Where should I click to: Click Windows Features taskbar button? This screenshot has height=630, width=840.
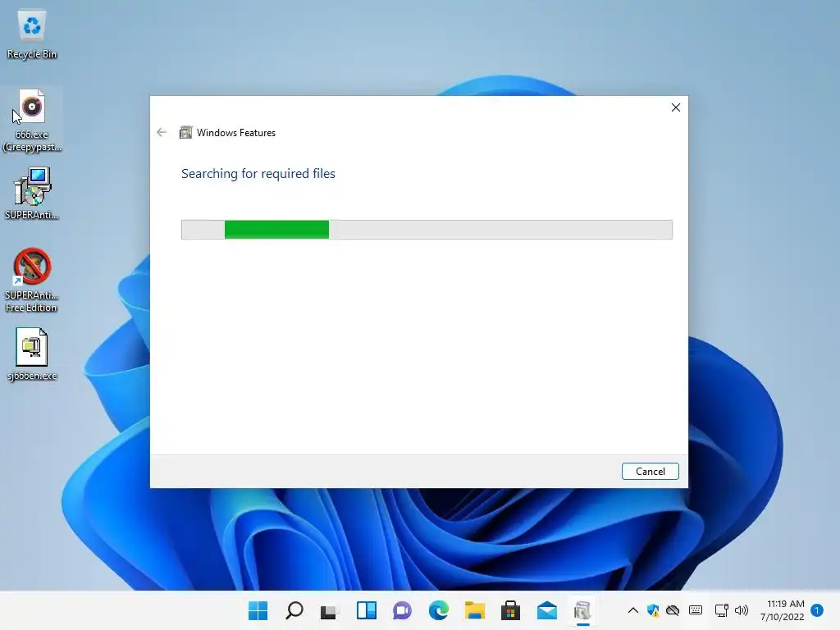(x=583, y=610)
